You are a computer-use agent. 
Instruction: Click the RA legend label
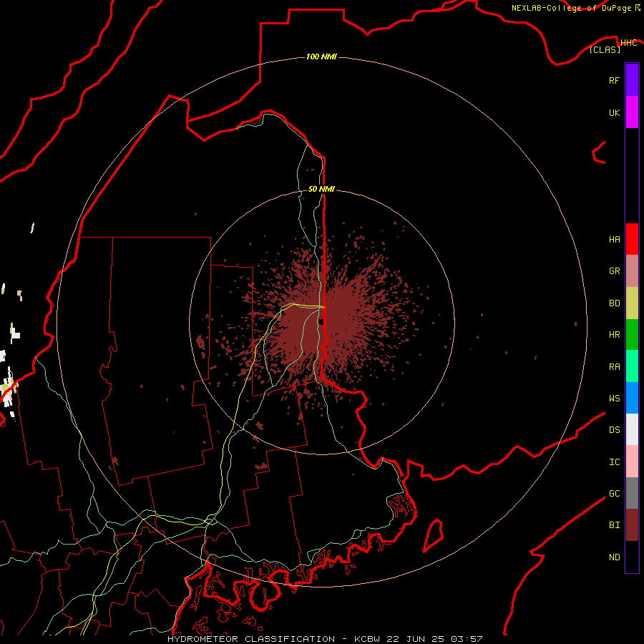click(x=614, y=367)
